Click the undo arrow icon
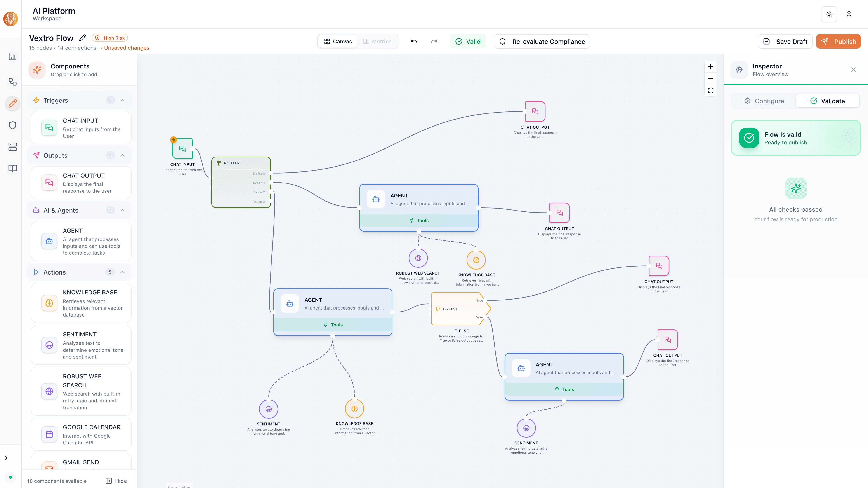868x488 pixels. pos(414,41)
